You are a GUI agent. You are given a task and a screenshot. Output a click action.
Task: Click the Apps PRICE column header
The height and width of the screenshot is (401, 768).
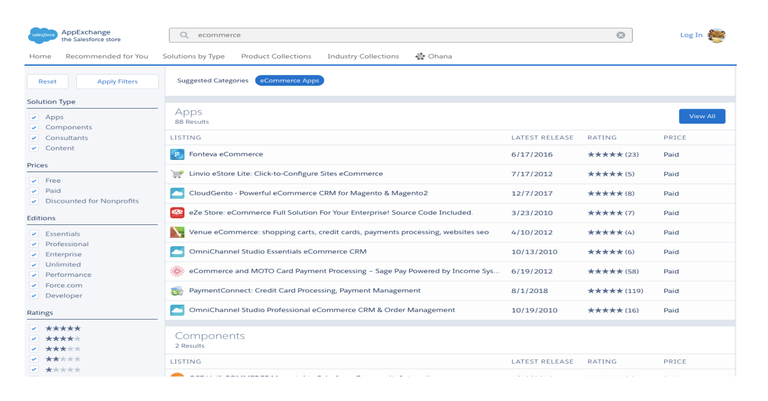click(x=675, y=138)
